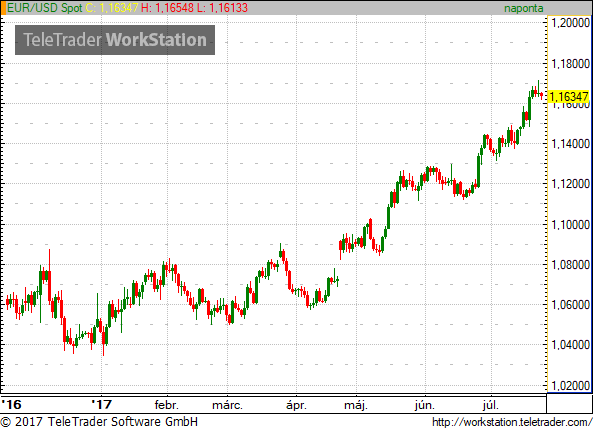Select the yellow 1,16347 current price tag
The width and height of the screenshot is (593, 431).
[568, 97]
